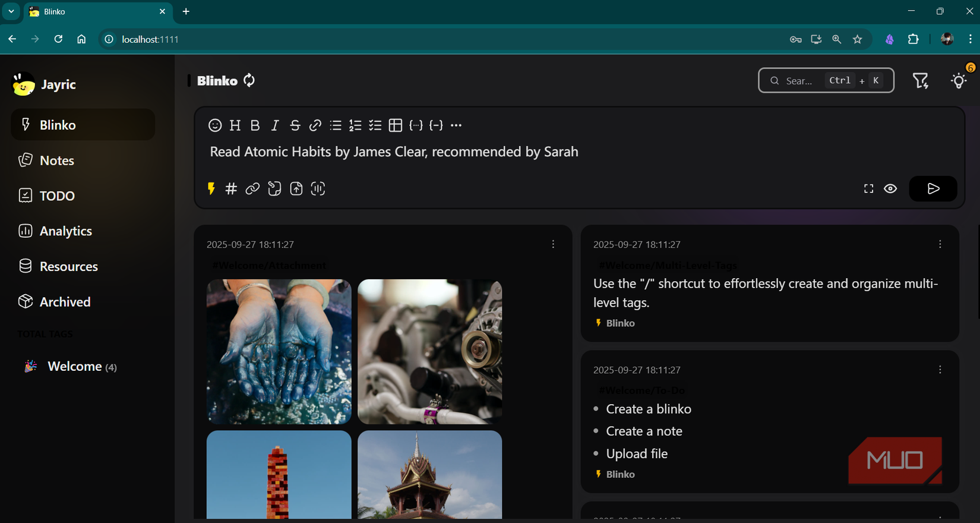Toggle strikethrough text formatting
The image size is (980, 523).
[x=295, y=125]
